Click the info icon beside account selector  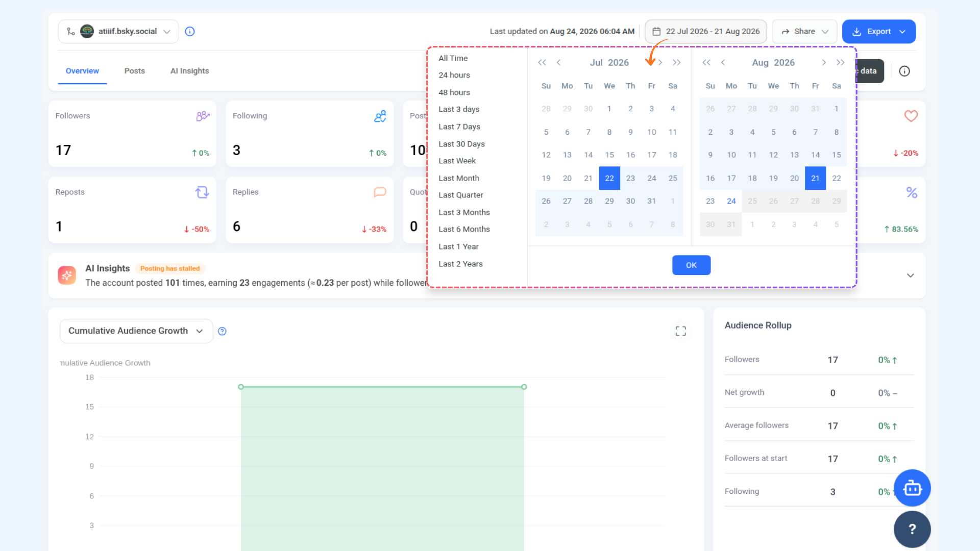[x=190, y=32]
